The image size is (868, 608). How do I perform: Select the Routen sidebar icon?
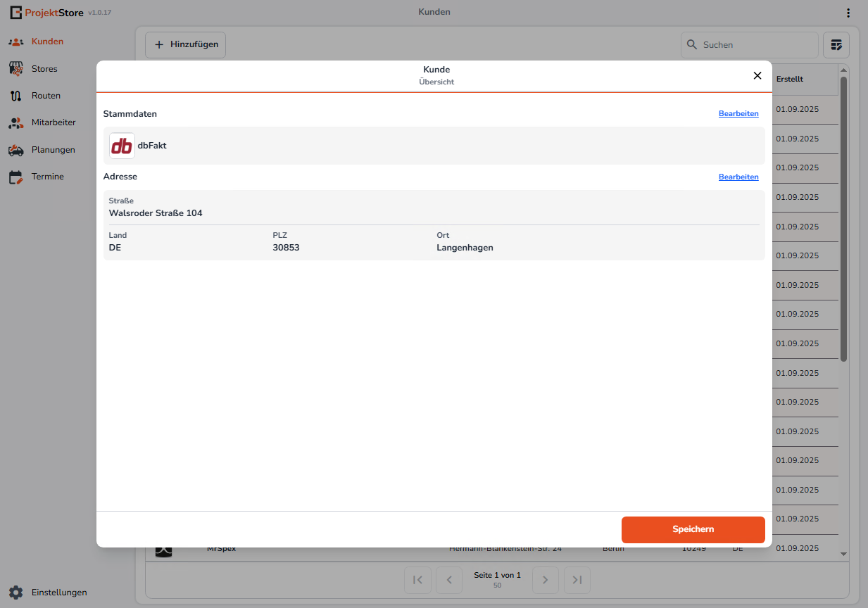[15, 96]
